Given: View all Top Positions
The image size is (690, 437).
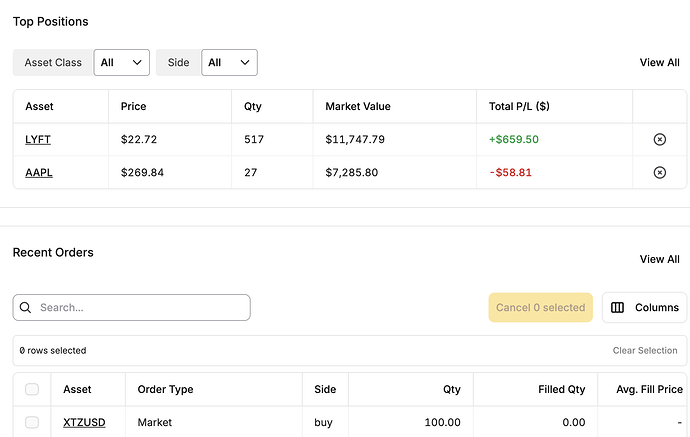Looking at the screenshot, I should (659, 63).
